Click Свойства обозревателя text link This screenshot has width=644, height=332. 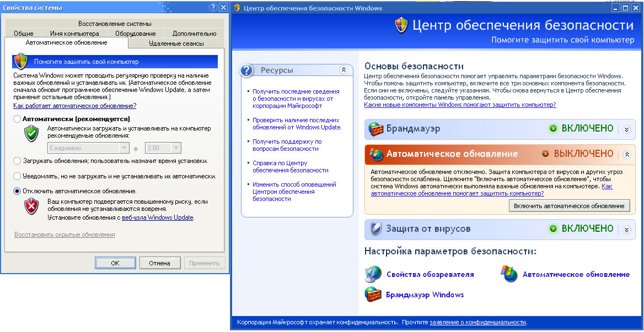[x=430, y=275]
